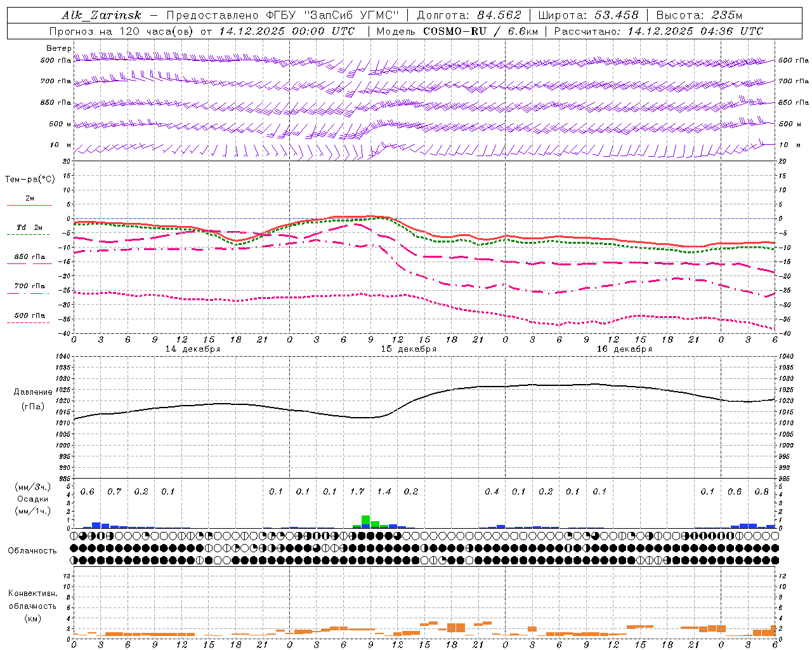Click the 1.4 precipitation value
812x650 pixels.
pos(384,491)
